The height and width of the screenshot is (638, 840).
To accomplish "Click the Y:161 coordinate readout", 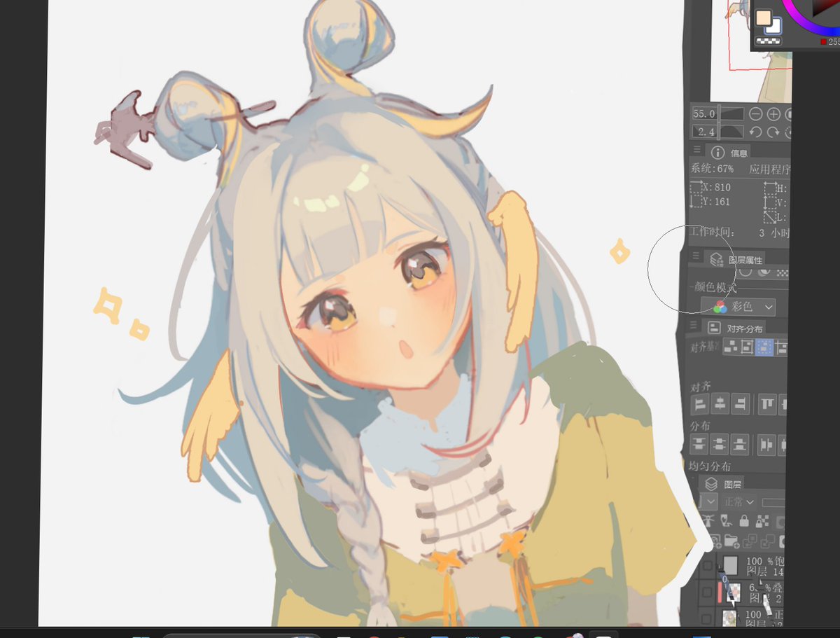I will click(x=716, y=202).
